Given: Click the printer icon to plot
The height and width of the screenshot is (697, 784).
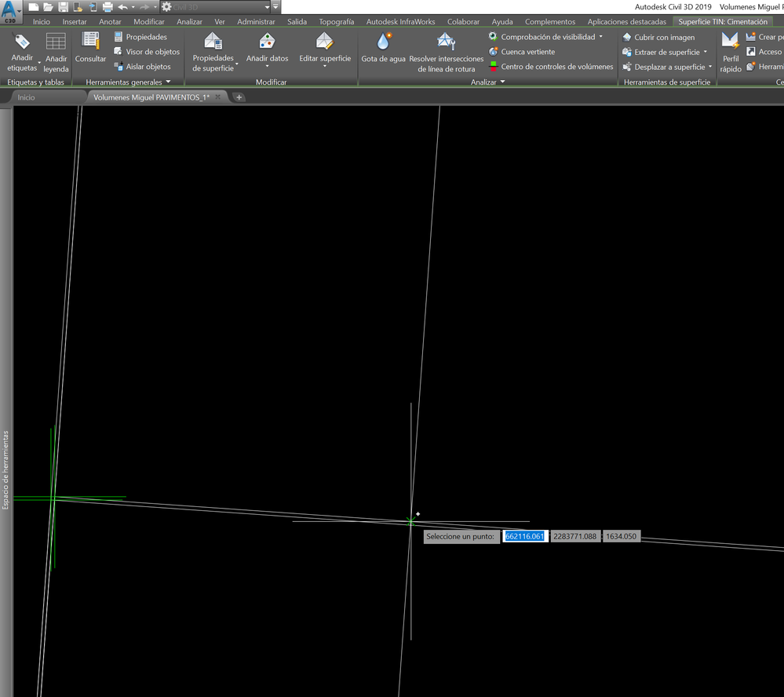Looking at the screenshot, I should 108,7.
